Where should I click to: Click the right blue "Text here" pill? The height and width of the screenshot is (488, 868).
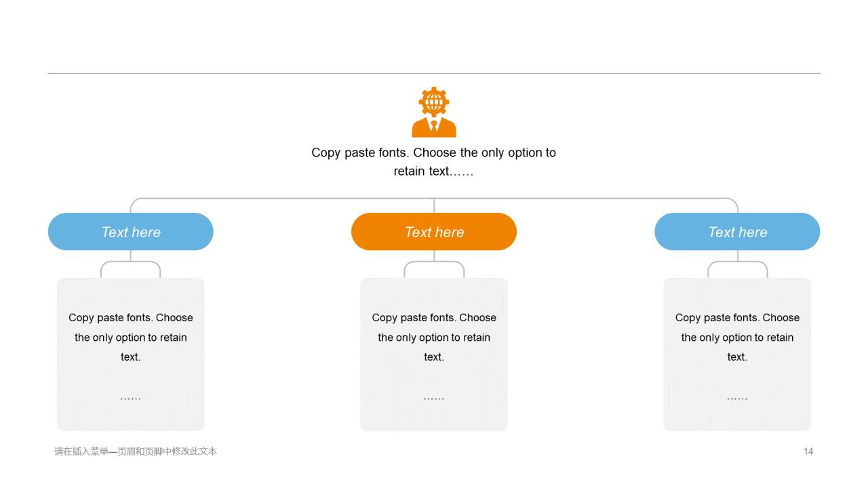737,232
